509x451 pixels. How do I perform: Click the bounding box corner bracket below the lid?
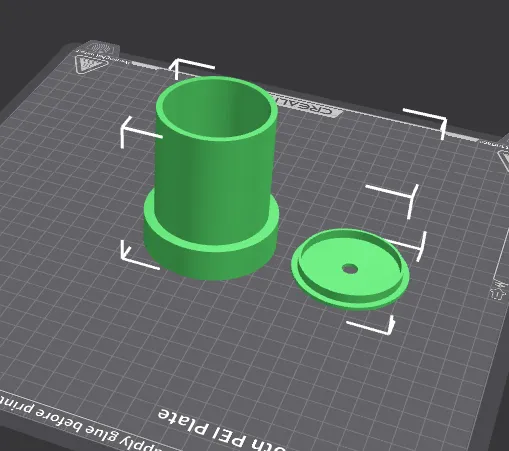(371, 325)
